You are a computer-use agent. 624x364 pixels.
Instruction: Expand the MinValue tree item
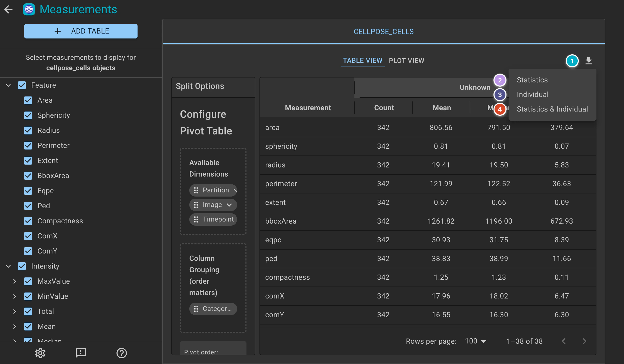tap(15, 296)
